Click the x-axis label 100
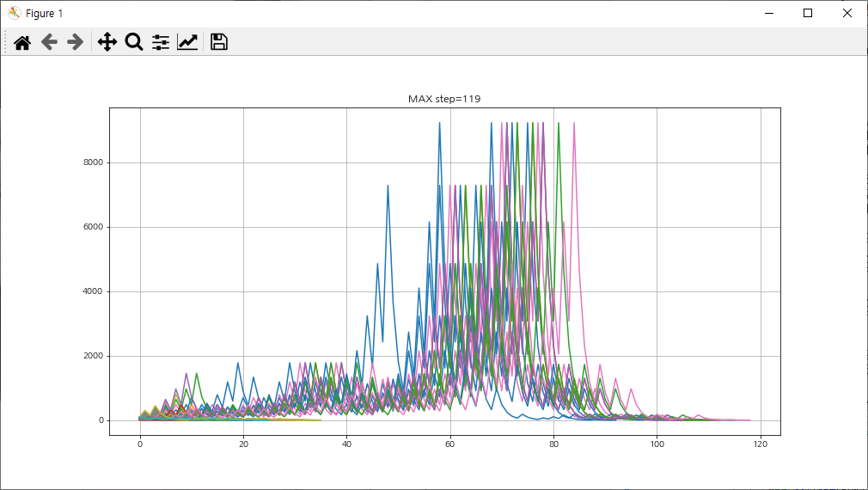868x490 pixels. tap(657, 444)
